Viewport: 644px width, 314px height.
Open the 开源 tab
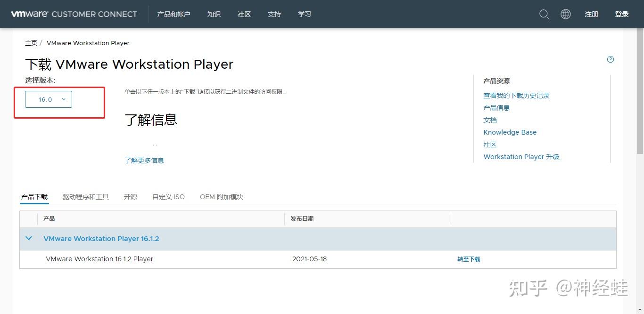130,196
